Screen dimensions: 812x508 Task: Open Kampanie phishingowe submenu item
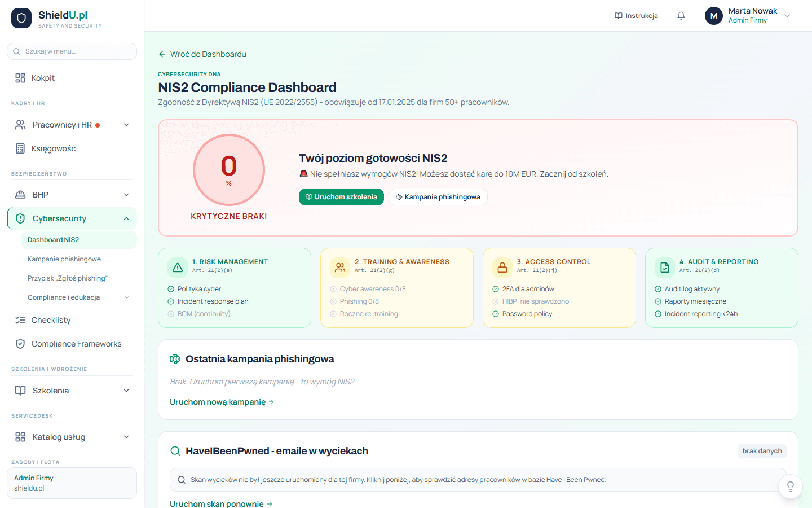(x=79, y=259)
